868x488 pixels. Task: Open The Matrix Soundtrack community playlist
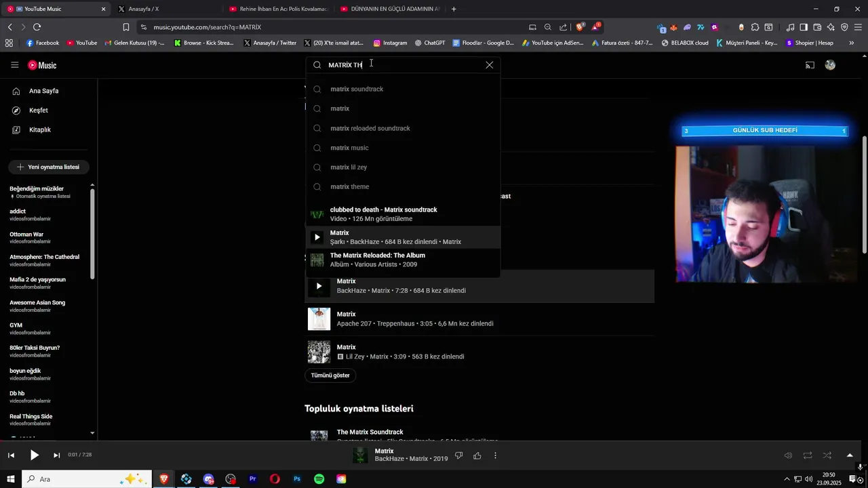[370, 432]
